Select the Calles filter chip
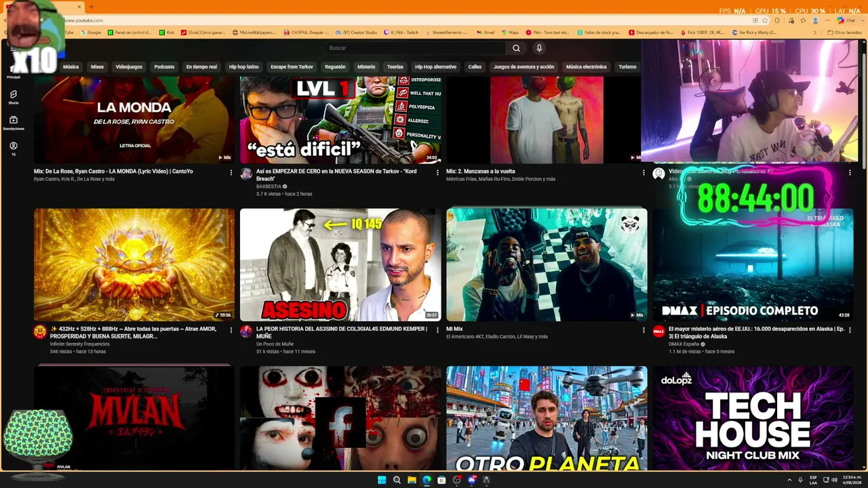This screenshot has width=868, height=488. click(475, 67)
